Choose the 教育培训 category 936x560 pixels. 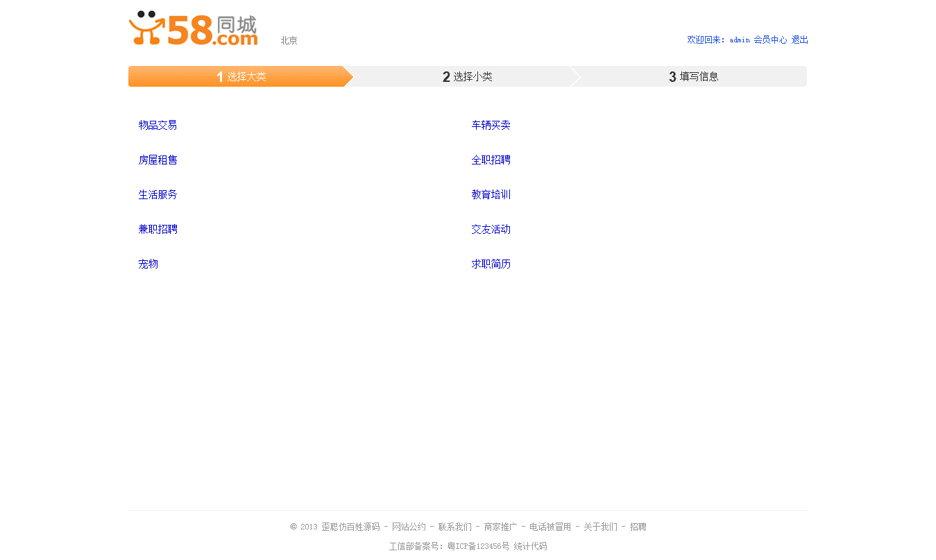click(x=491, y=194)
